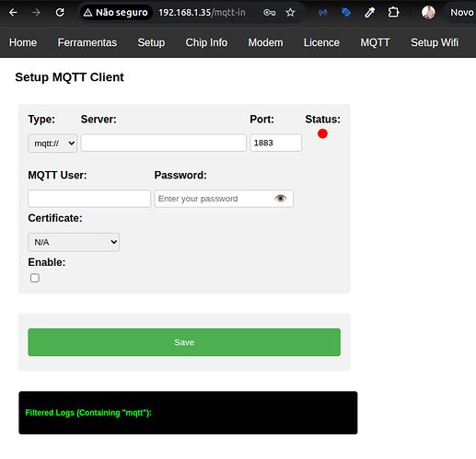Open the mqtt:// Type dropdown

click(52, 143)
